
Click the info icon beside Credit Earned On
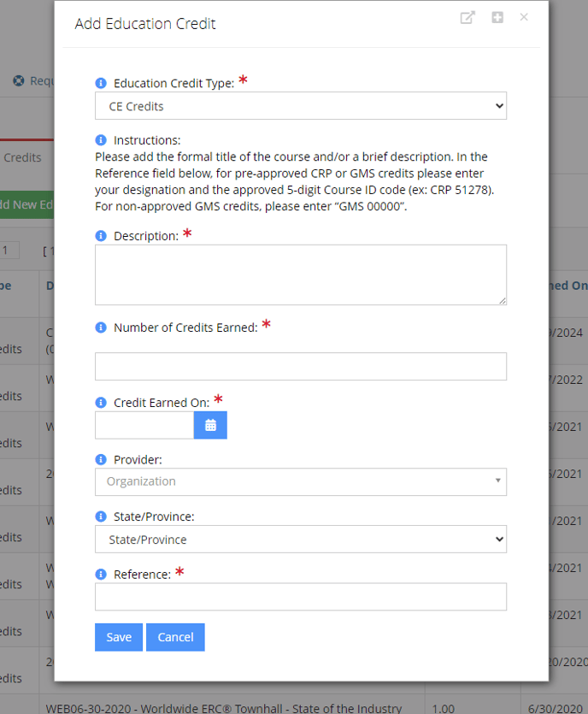pos(101,402)
